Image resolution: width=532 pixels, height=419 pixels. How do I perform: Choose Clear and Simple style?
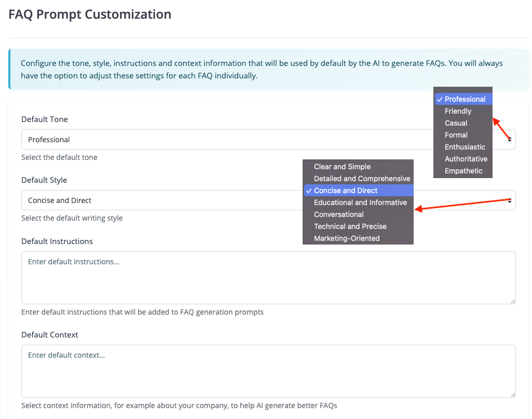click(342, 167)
